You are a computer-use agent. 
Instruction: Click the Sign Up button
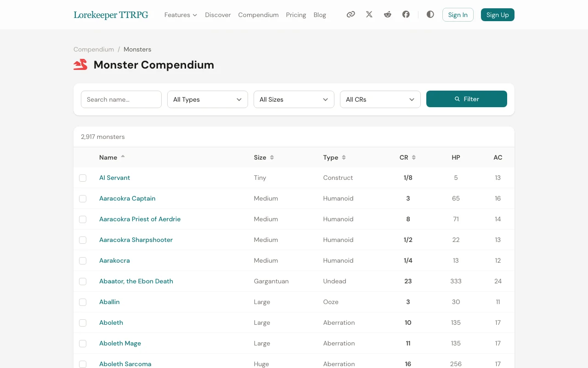click(x=498, y=15)
